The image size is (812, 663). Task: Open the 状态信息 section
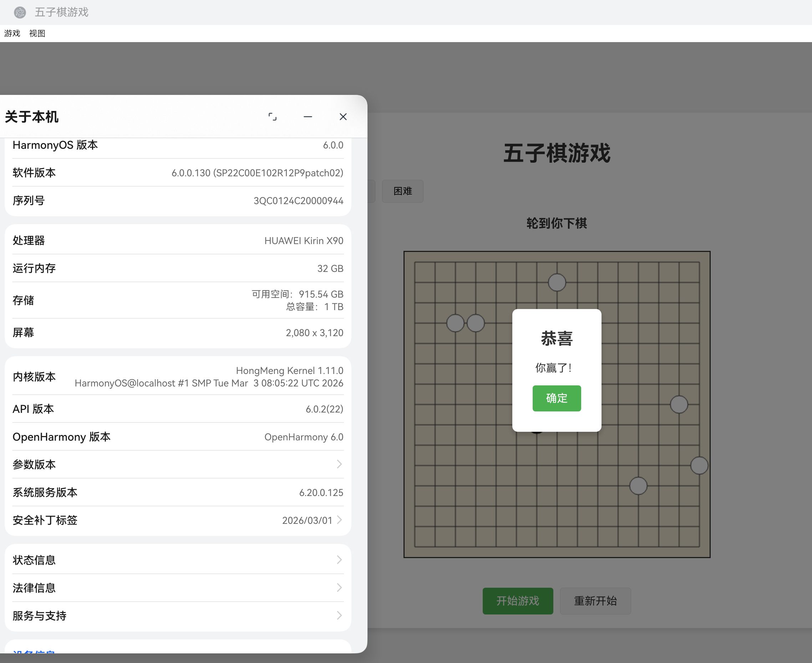[x=178, y=560]
